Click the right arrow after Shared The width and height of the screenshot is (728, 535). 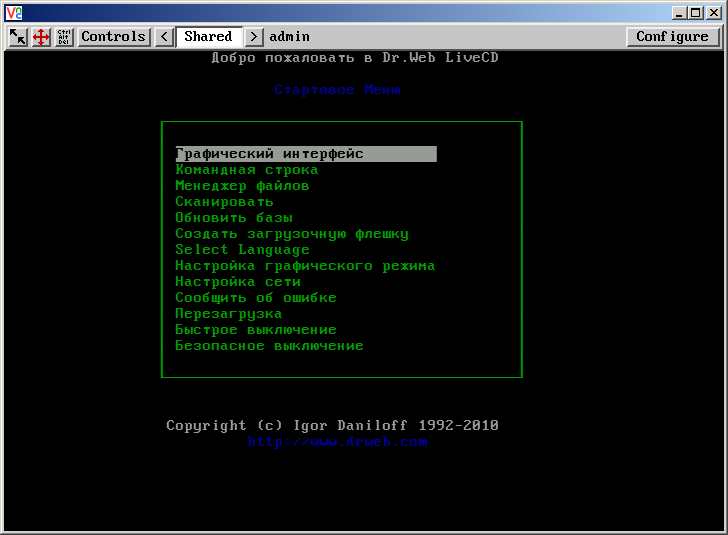[x=254, y=37]
